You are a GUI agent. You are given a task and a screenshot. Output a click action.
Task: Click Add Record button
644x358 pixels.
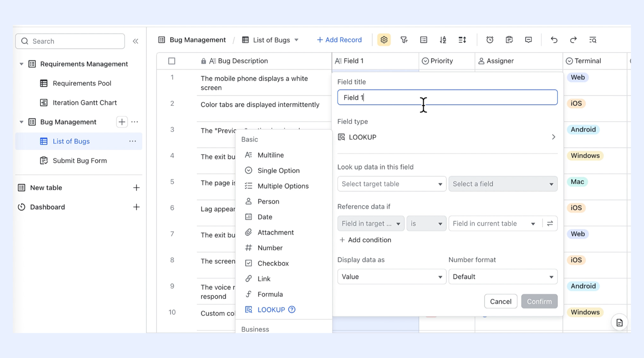click(x=339, y=40)
